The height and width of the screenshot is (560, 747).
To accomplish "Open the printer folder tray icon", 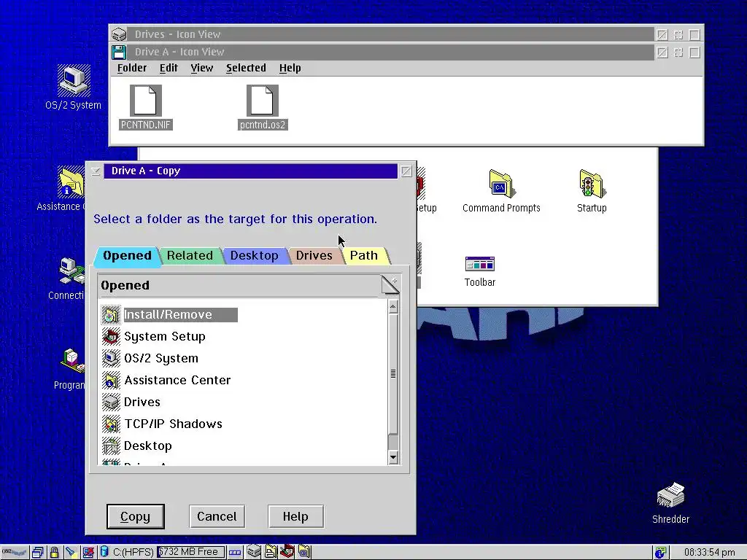I will 271,552.
